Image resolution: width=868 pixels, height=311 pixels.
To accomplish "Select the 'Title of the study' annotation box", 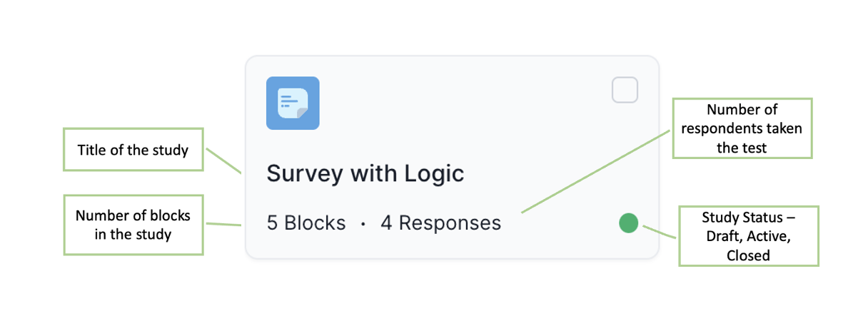I will tap(133, 150).
